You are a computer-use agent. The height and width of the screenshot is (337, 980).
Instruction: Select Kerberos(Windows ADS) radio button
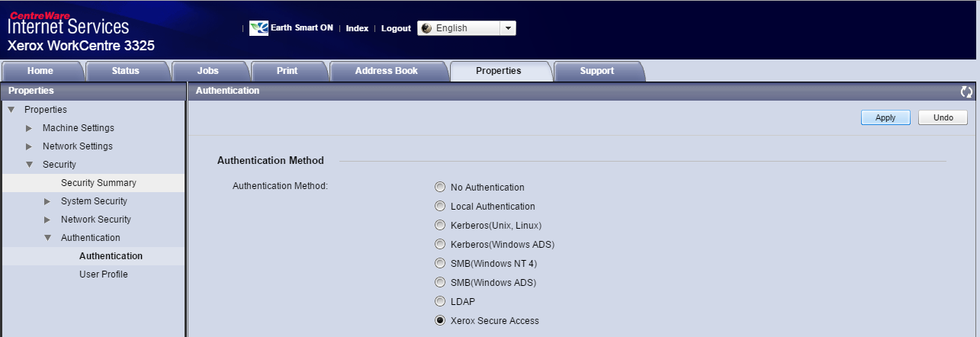coord(440,245)
